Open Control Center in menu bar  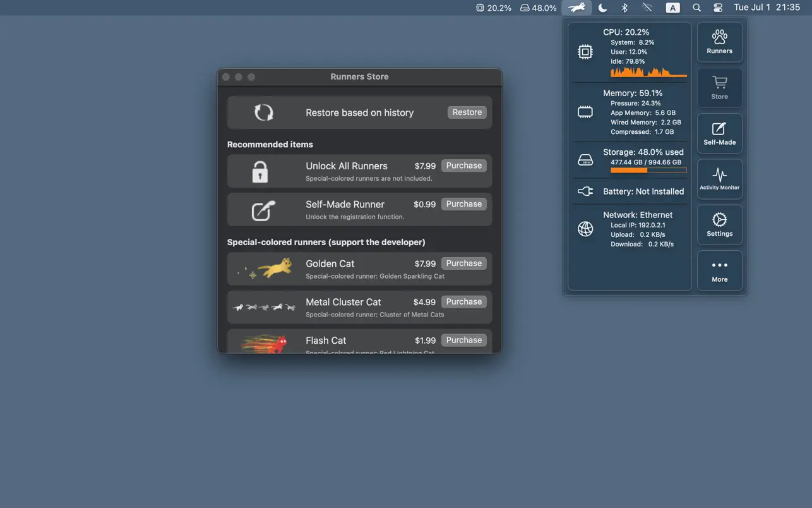coord(718,8)
